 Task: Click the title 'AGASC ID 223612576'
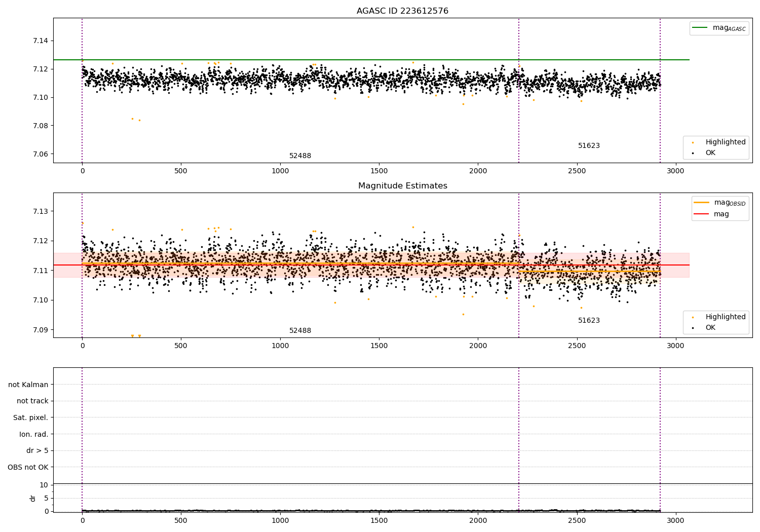coord(402,11)
